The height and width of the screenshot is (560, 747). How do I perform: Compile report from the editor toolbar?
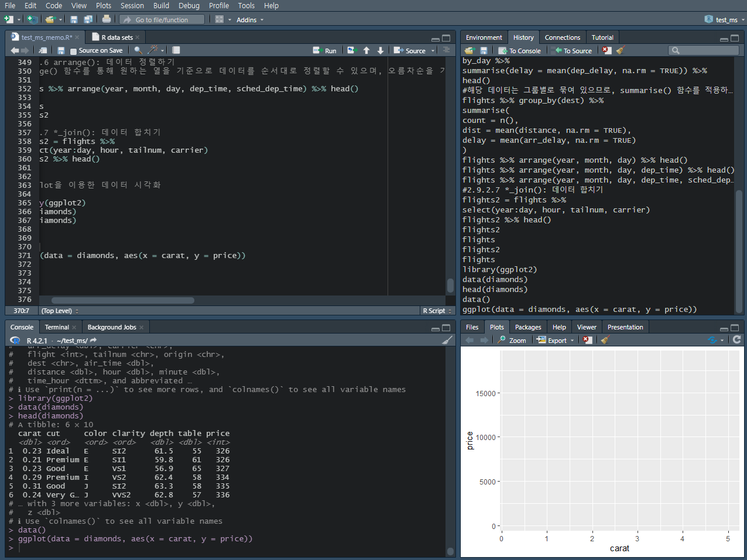coord(176,50)
